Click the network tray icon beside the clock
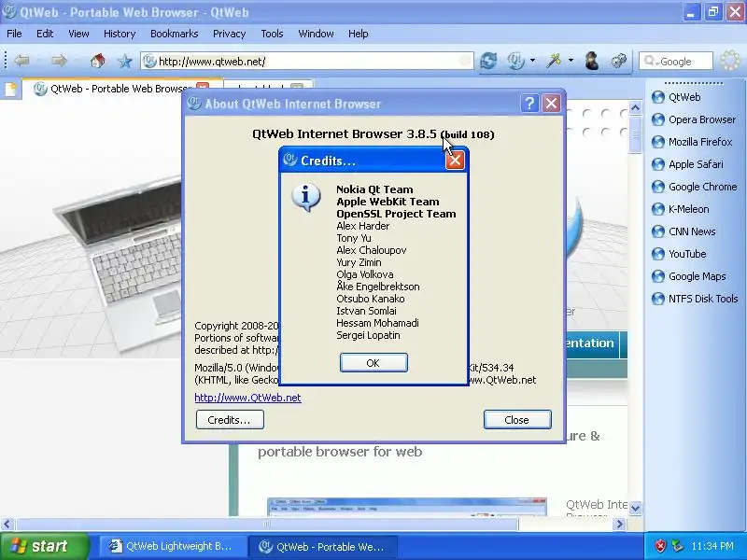The width and height of the screenshot is (747, 560). (677, 546)
